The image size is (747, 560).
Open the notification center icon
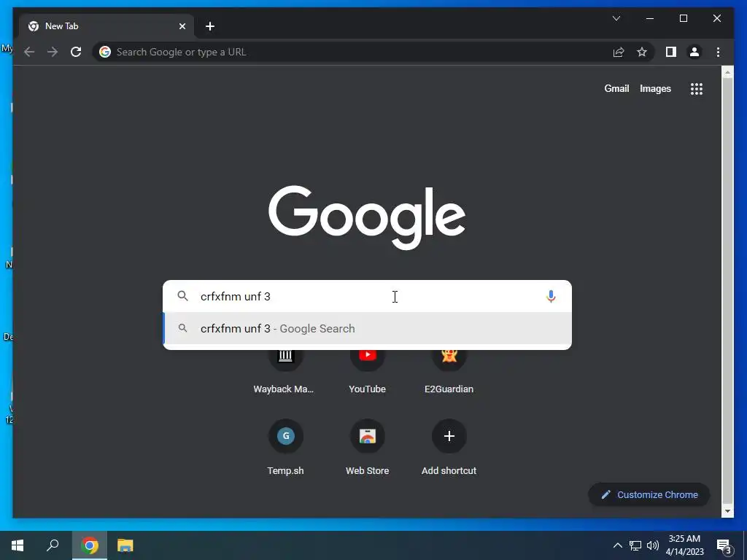click(x=724, y=546)
